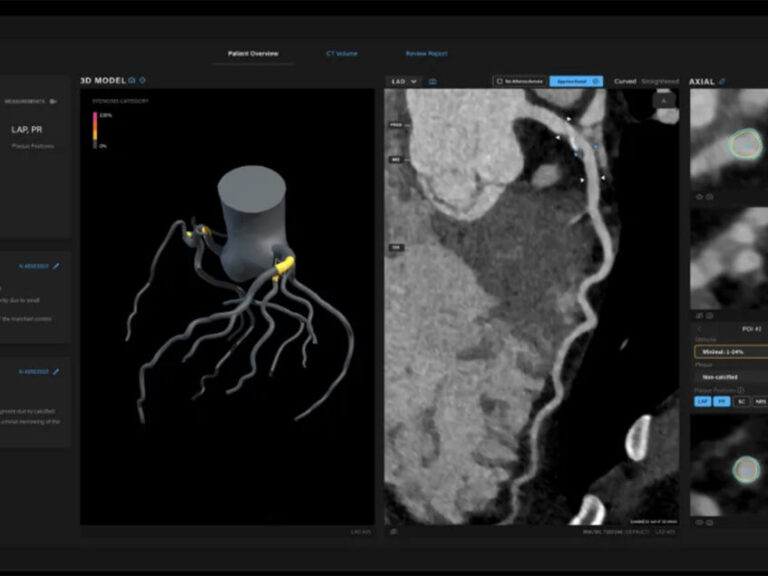
Task: Click the link icon next to AXIAL
Action: (723, 81)
